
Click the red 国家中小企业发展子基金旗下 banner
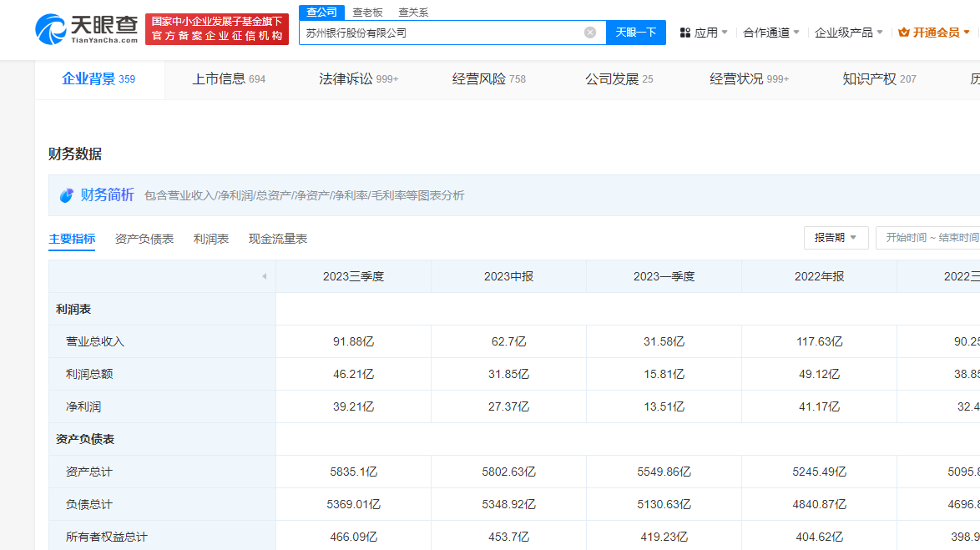217,28
